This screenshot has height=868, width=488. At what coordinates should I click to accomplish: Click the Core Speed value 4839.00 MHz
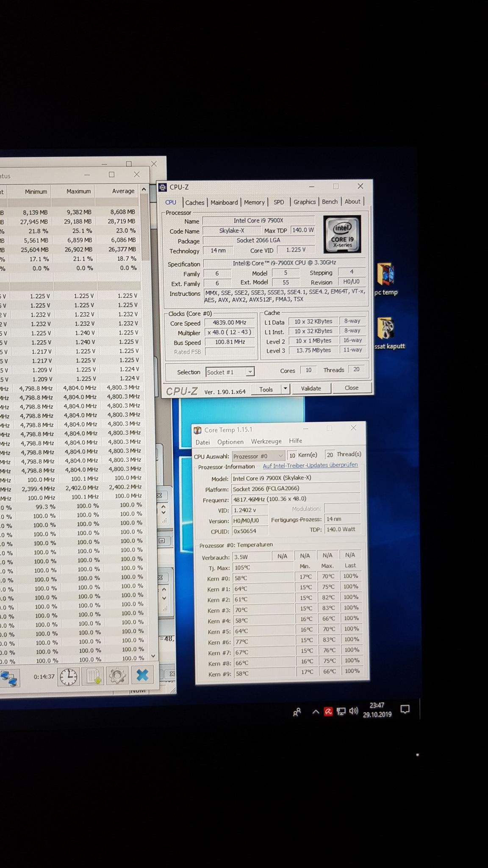[229, 323]
